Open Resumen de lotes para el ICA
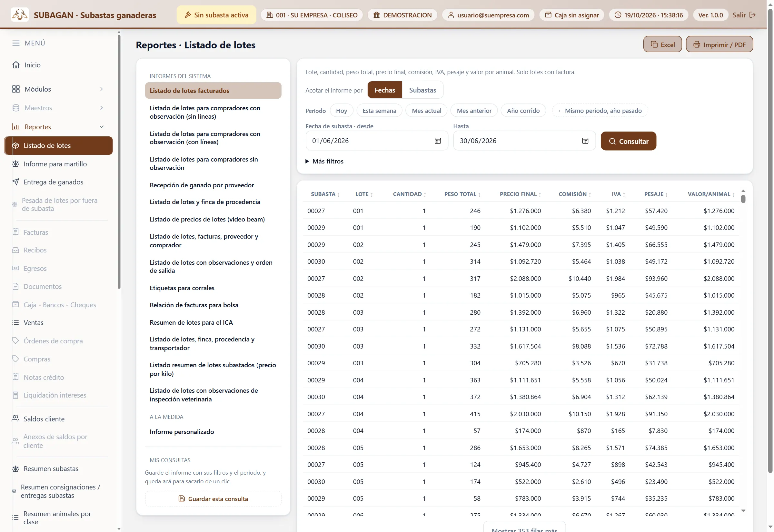Viewport: 774px width, 532px height. click(191, 322)
